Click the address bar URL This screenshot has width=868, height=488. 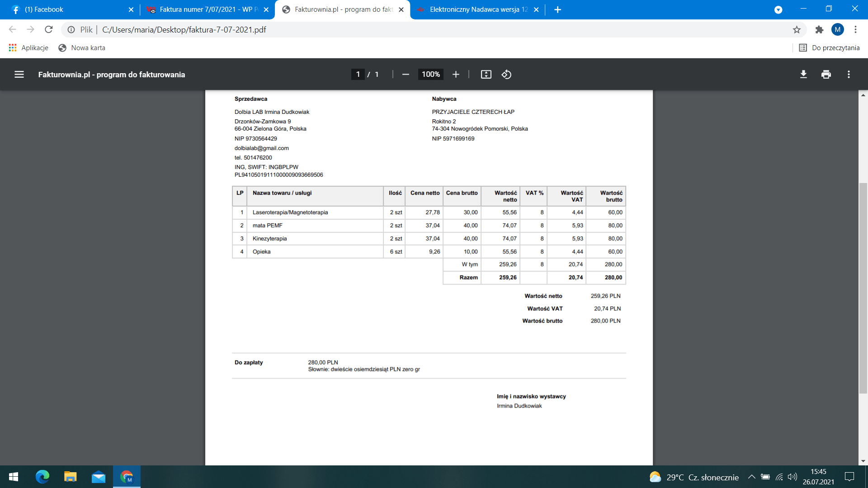[x=184, y=30]
